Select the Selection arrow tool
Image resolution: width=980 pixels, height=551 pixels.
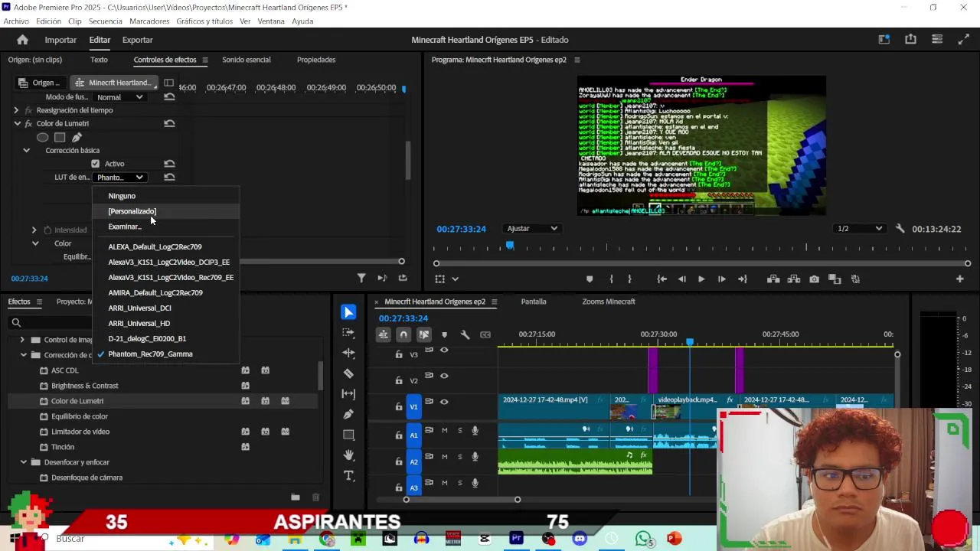click(348, 312)
